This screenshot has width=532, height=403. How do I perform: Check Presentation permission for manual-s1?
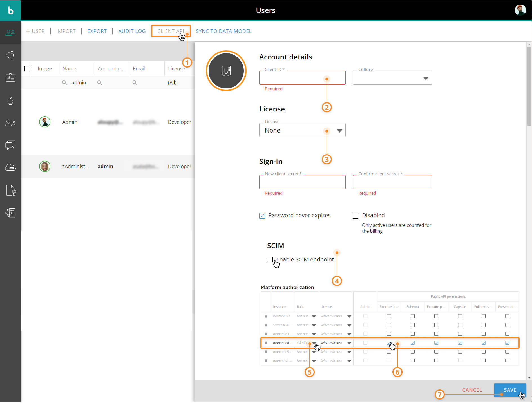click(x=507, y=361)
